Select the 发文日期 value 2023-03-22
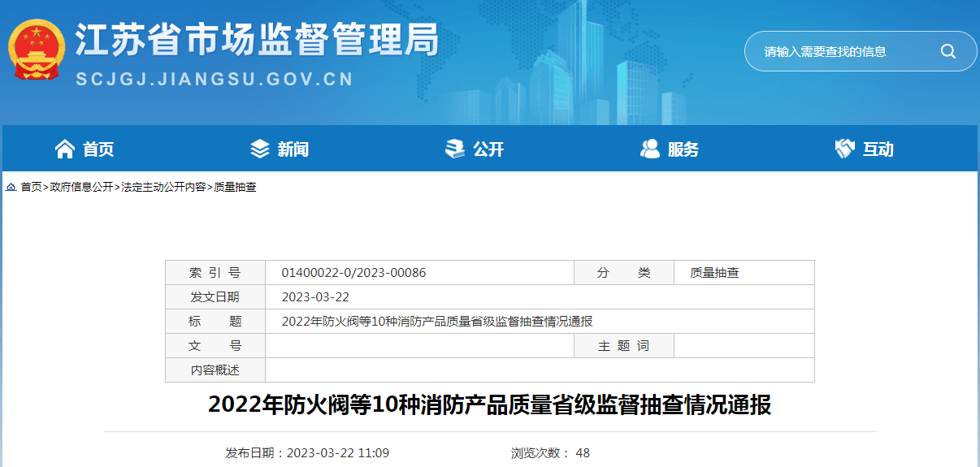Viewport: 980px width, 467px height. (315, 297)
